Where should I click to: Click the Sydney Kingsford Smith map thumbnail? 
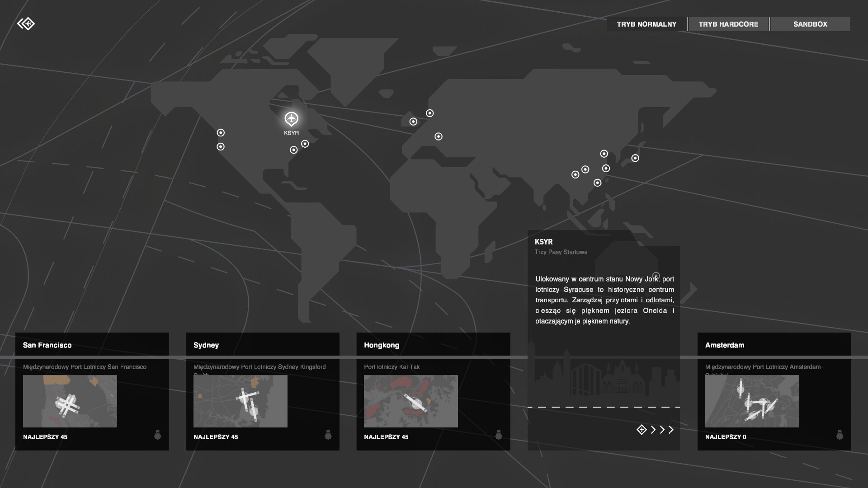(x=240, y=401)
